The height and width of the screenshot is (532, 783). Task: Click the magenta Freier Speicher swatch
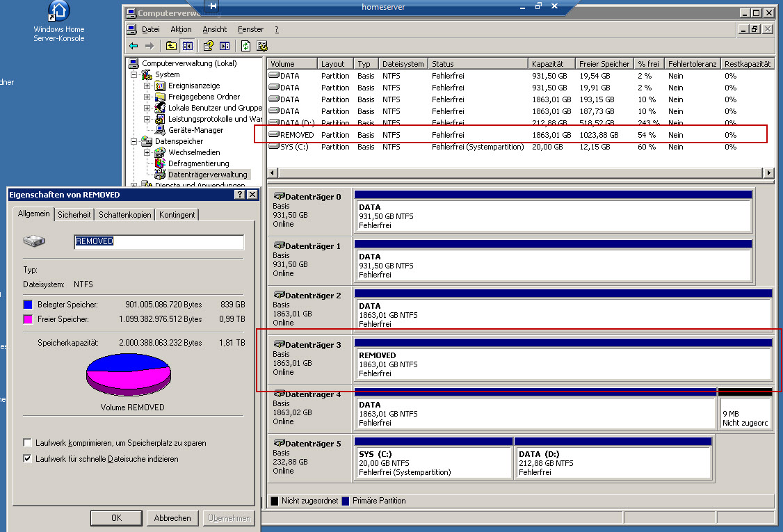[x=28, y=319]
